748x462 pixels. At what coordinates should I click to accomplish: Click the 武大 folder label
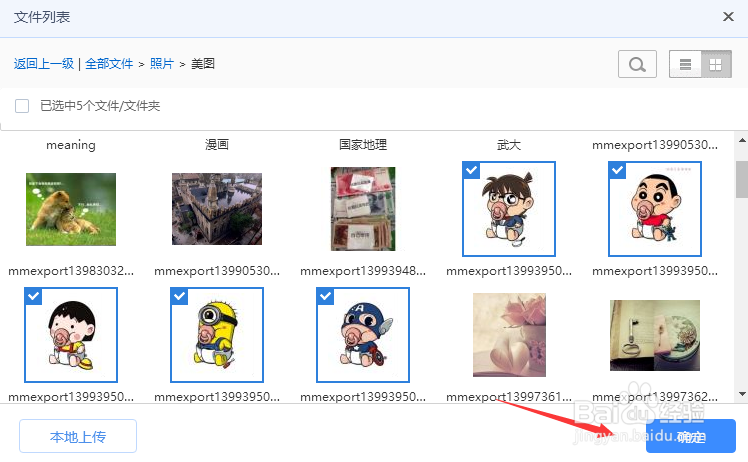click(x=509, y=145)
